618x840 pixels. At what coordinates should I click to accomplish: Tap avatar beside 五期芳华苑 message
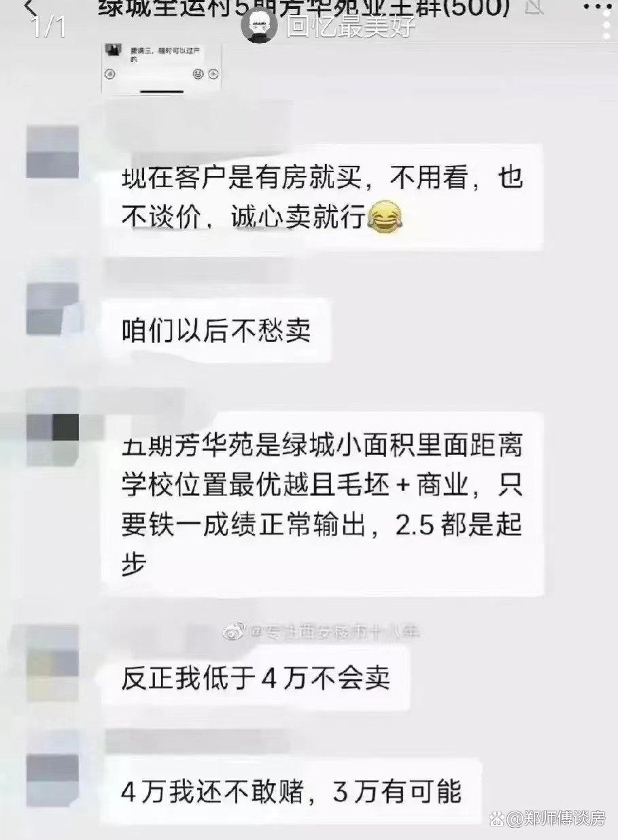52,439
